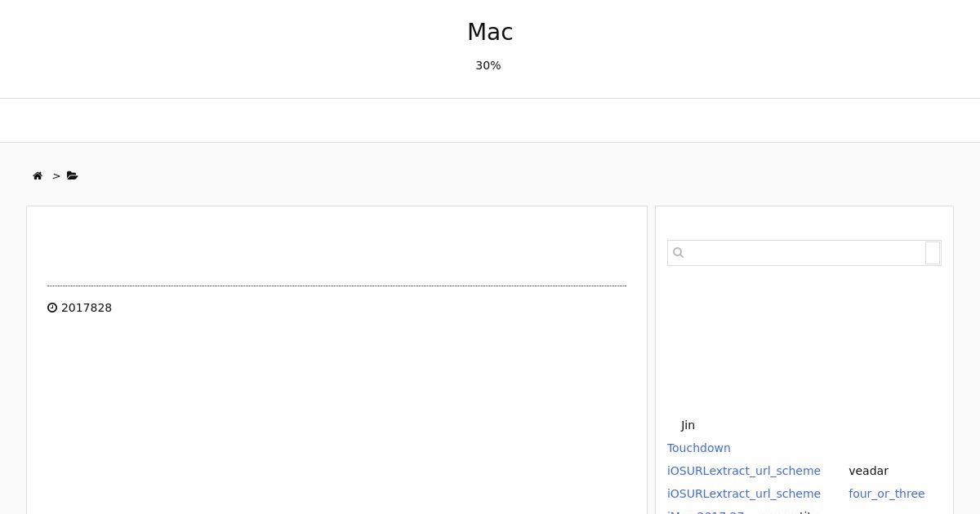Select the post date 2017828
The width and height of the screenshot is (980, 514).
tap(87, 308)
